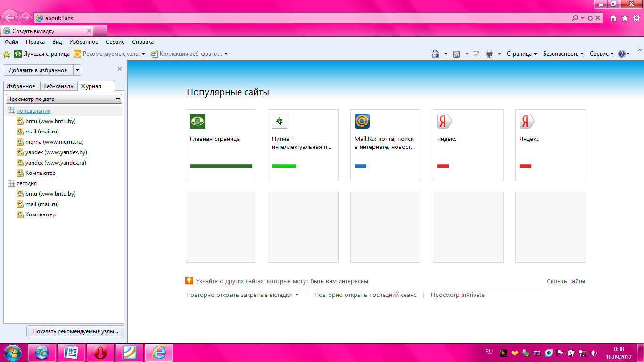Image resolution: width=644 pixels, height=362 pixels.
Task: Open the Сервис command bar dropdown
Action: coord(602,54)
